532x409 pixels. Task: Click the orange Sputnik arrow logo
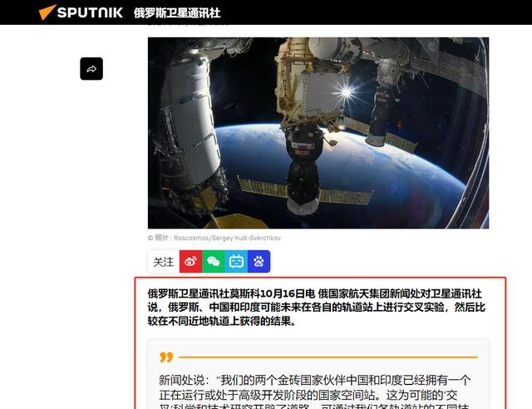pyautogui.click(x=47, y=12)
